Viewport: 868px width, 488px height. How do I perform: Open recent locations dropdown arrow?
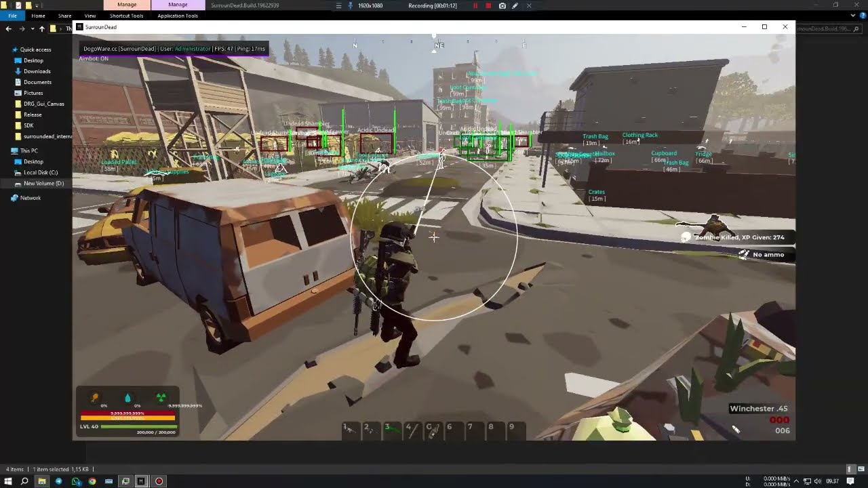(x=32, y=28)
